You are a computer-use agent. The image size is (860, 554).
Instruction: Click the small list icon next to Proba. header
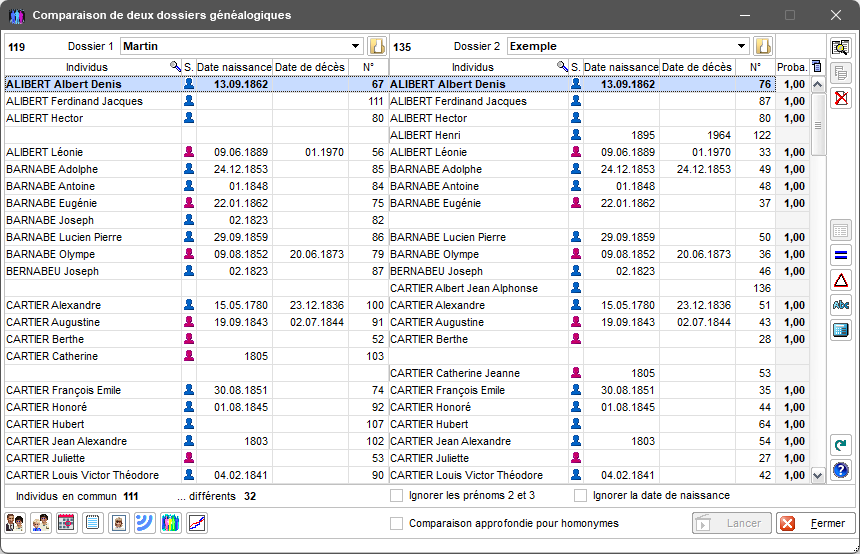[817, 66]
